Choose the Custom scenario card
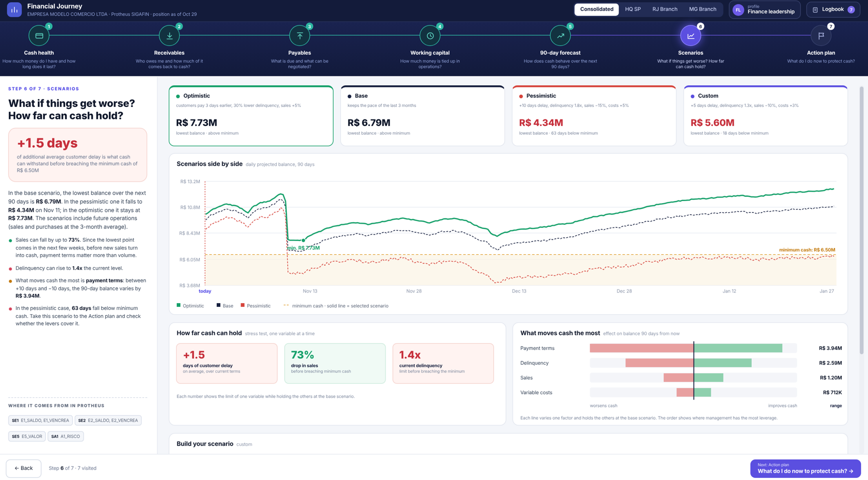Screen dimensions: 868x480 (x=765, y=116)
